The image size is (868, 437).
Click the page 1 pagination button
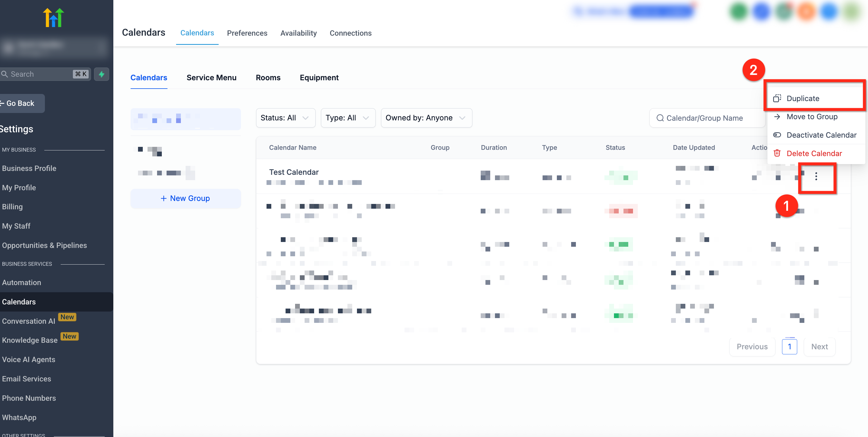pyautogui.click(x=789, y=346)
